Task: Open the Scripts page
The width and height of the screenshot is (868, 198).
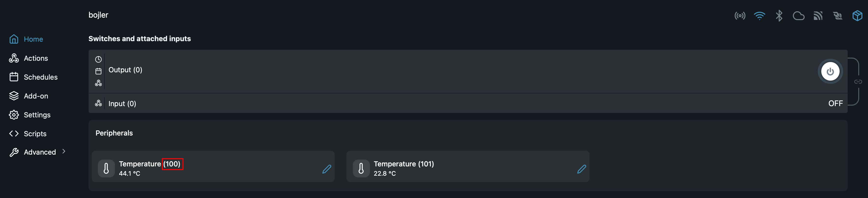Action: click(35, 134)
